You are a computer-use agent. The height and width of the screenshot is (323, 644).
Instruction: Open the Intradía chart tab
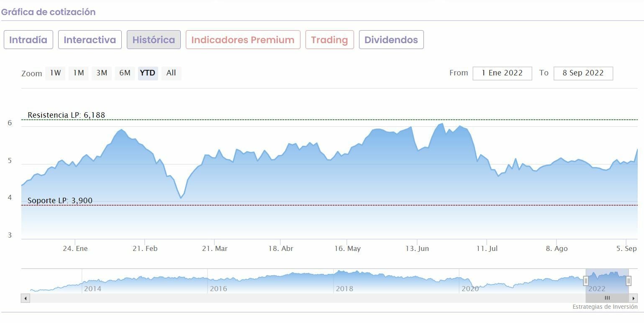(x=28, y=40)
